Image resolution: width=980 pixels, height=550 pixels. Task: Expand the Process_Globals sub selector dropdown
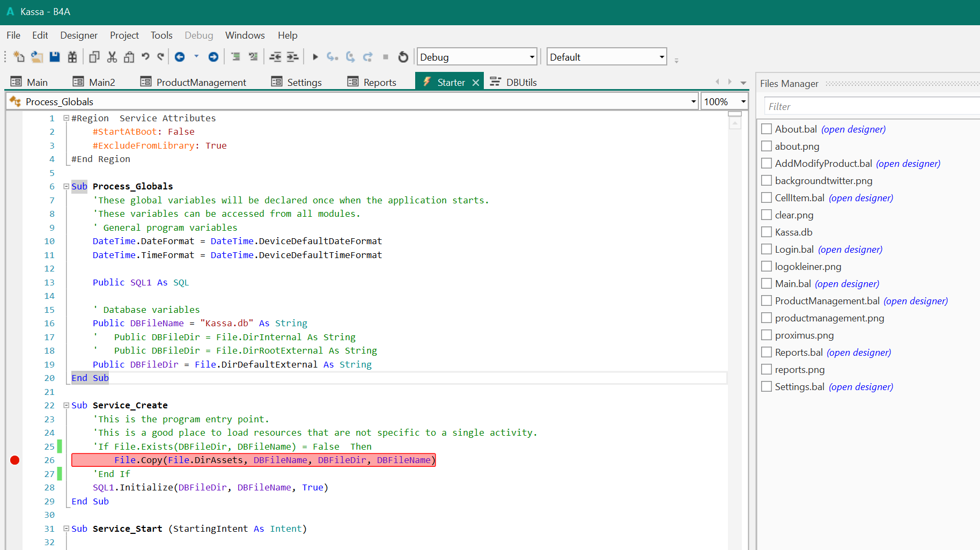[693, 101]
